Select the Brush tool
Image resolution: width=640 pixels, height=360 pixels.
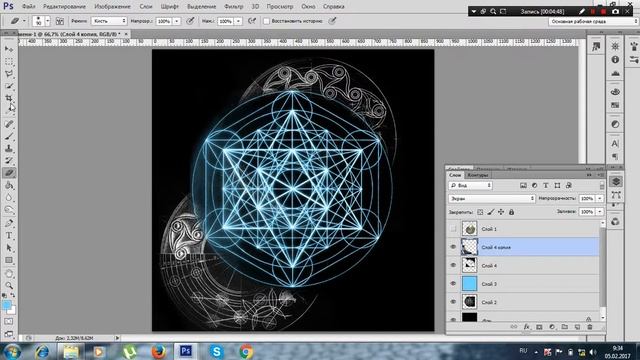pos(9,136)
